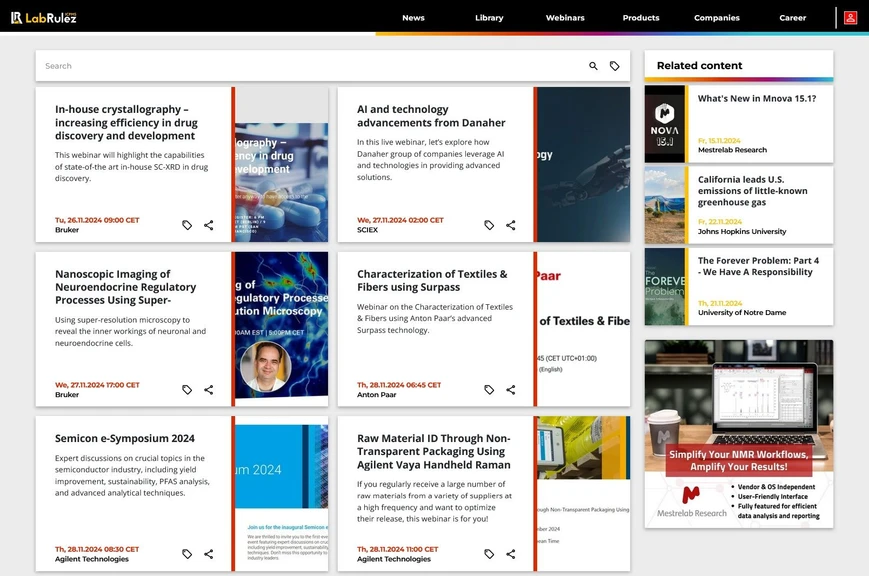Click the Anton Paar company label

(x=377, y=395)
